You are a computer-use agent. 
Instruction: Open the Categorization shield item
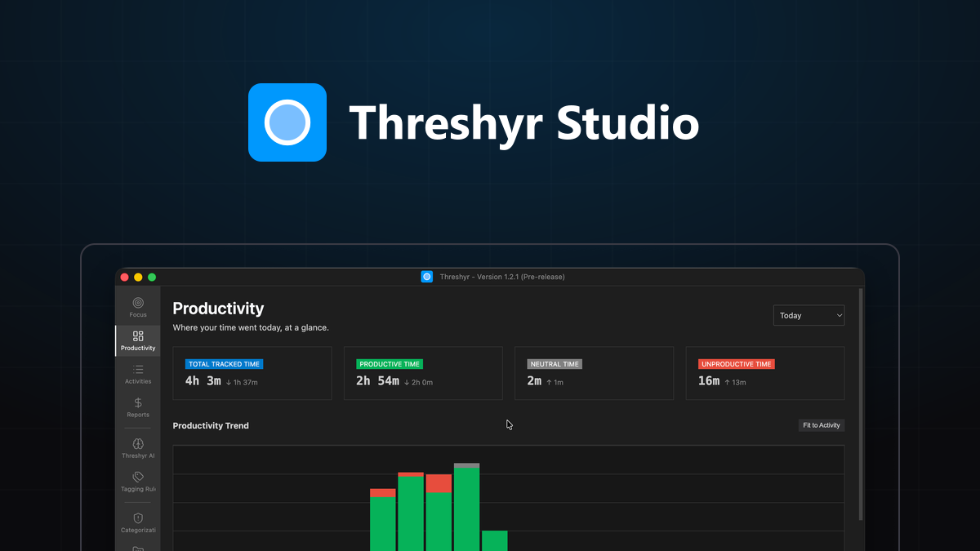138,522
